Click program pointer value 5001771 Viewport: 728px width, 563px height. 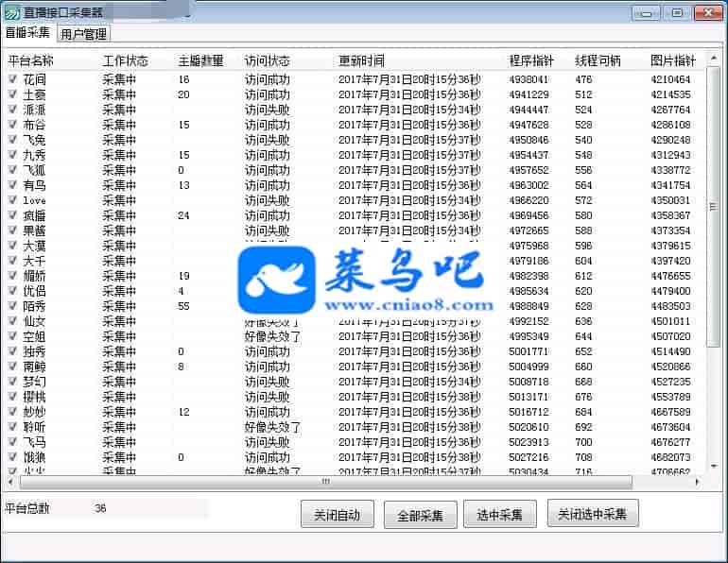click(x=529, y=351)
